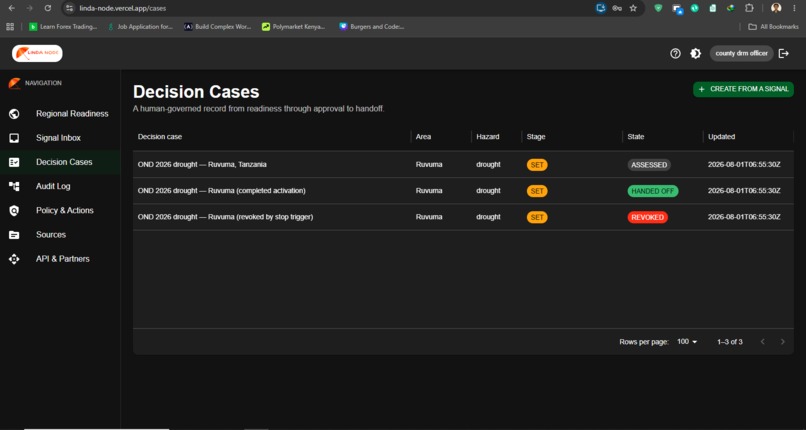Click the site information icon in address bar
Viewport: 806px width, 430px height.
pyautogui.click(x=70, y=8)
